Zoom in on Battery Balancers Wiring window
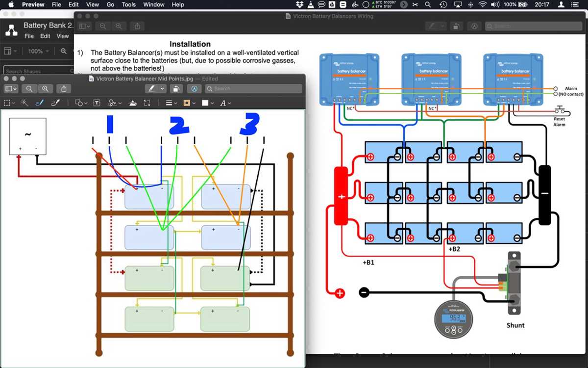 [118, 26]
